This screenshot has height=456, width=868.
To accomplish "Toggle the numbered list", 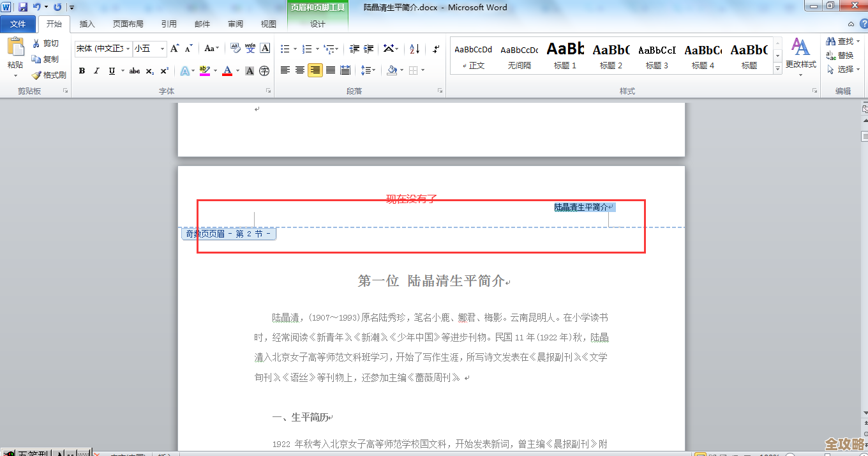I will coord(306,49).
